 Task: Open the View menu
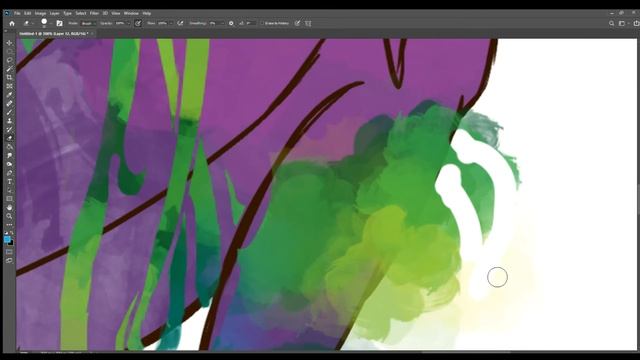pos(116,13)
